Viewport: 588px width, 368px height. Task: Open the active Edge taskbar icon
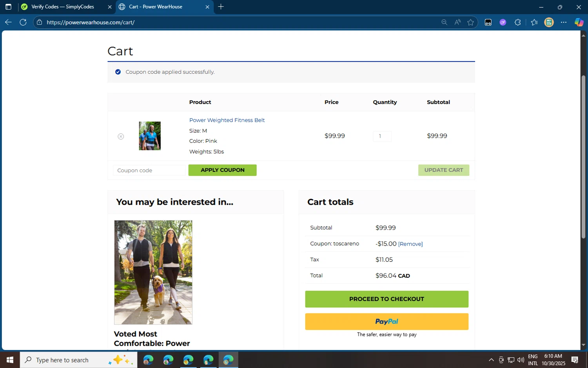tap(228, 360)
